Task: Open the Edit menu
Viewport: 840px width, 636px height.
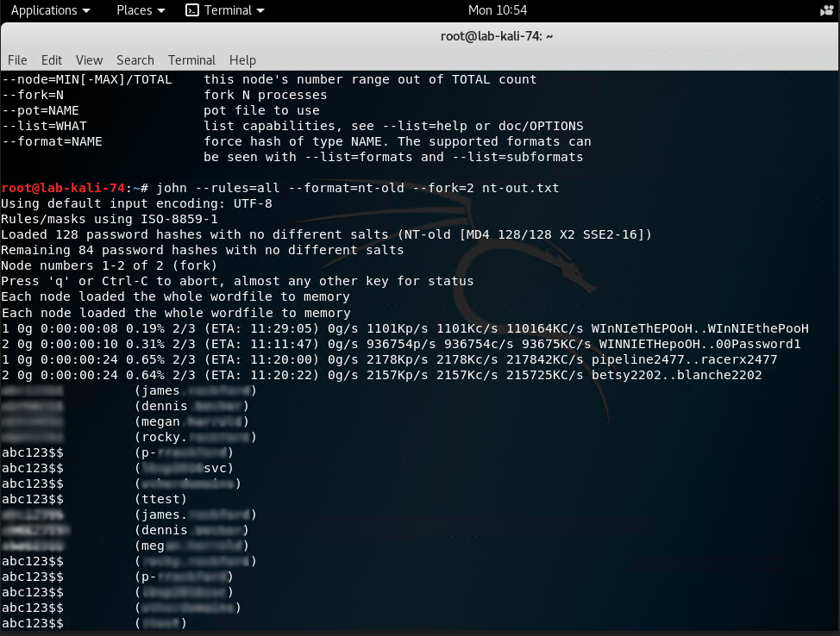Action: (52, 60)
